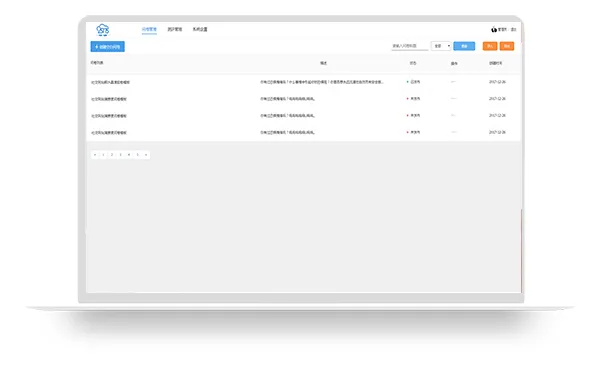The image size is (600, 367).
Task: Click the date column header at far right
Action: [x=496, y=63]
